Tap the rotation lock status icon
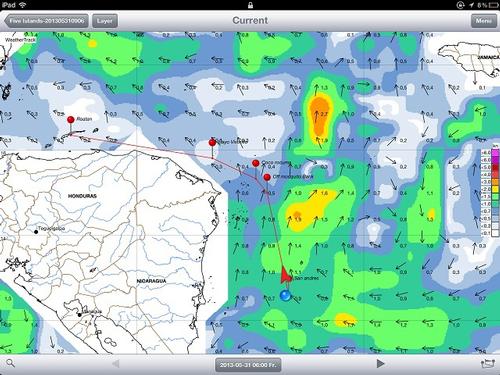 tap(460, 5)
